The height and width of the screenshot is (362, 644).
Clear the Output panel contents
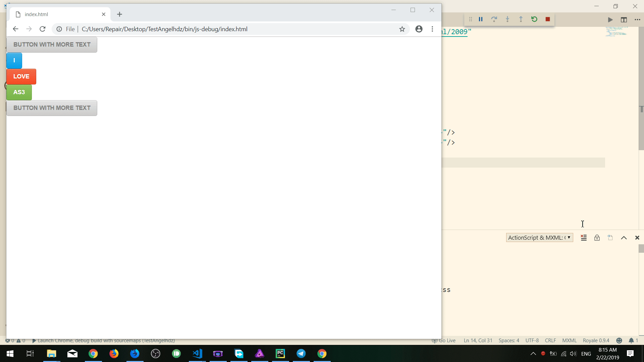584,237
